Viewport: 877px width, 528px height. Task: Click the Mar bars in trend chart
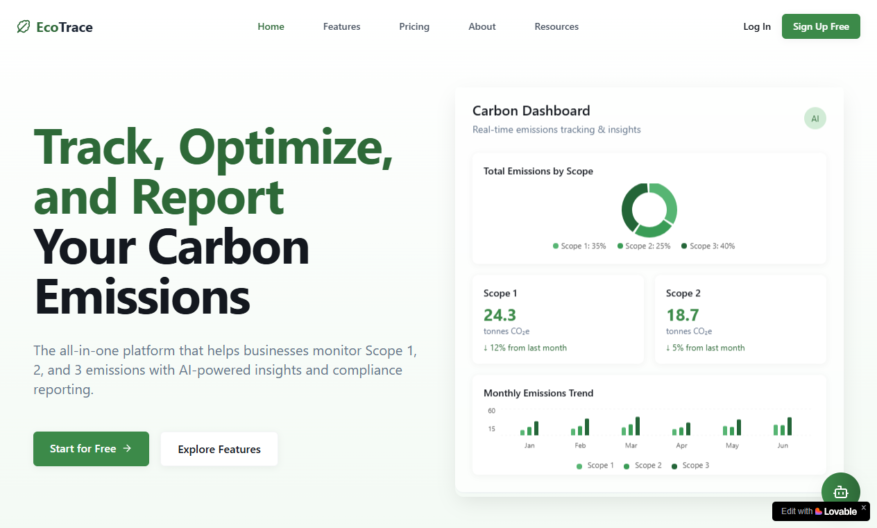pos(630,426)
